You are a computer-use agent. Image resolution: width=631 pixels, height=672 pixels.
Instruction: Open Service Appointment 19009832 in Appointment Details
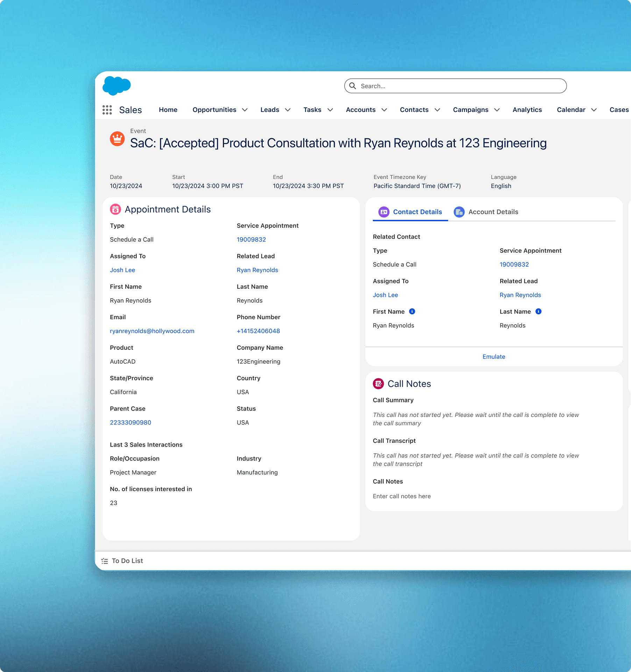251,240
